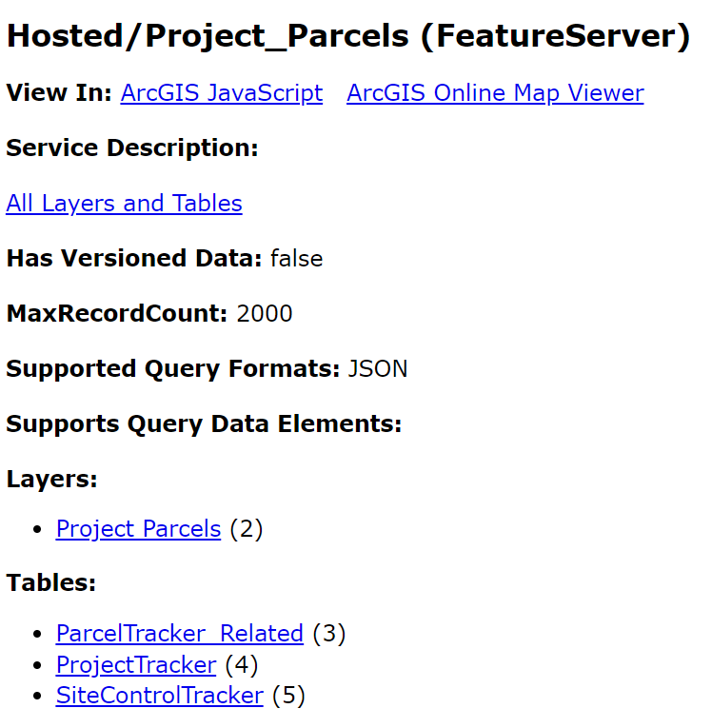Click the Layers section heading
Viewport: 712px width, 728px height.
click(x=51, y=480)
